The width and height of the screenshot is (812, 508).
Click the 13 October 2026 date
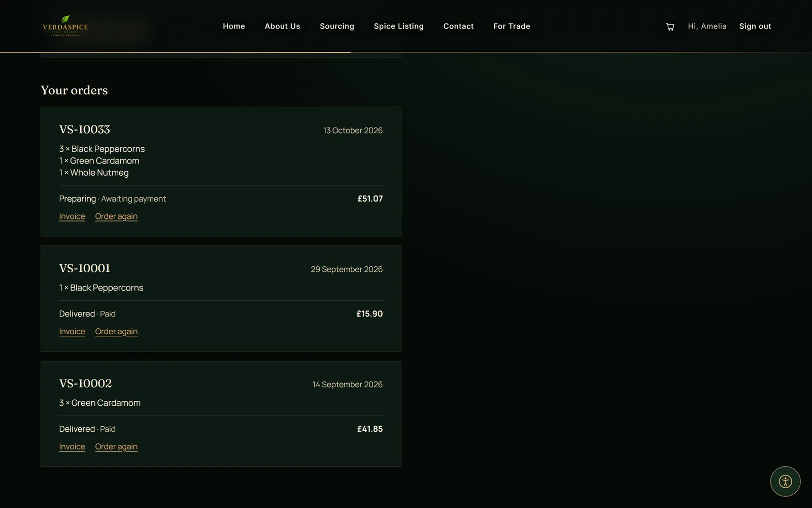[353, 131]
